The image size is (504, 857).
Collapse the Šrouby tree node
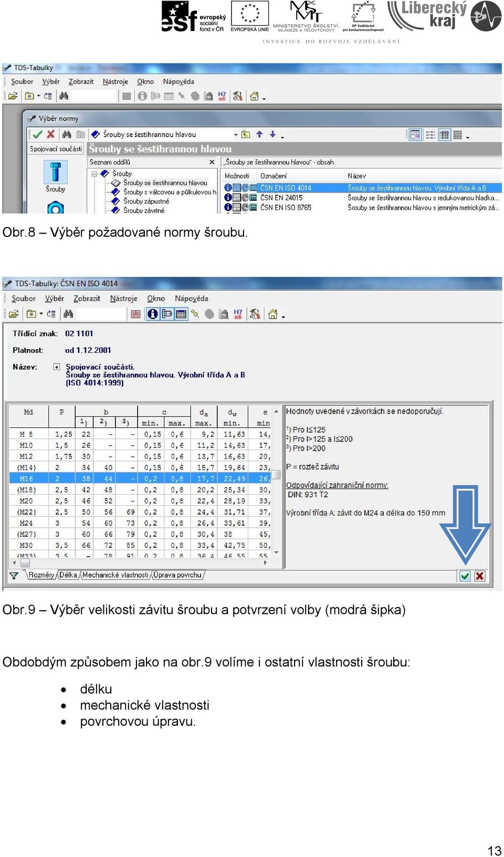click(94, 174)
